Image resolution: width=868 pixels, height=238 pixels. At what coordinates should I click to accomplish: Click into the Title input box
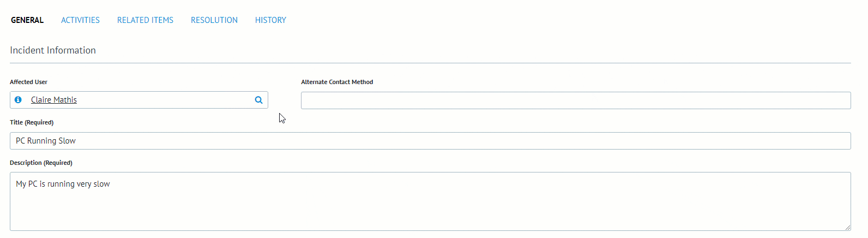coord(430,141)
